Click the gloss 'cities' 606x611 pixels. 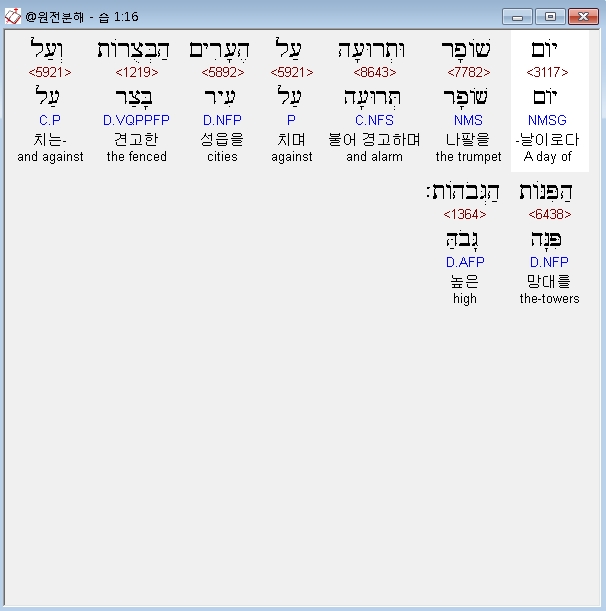point(222,156)
